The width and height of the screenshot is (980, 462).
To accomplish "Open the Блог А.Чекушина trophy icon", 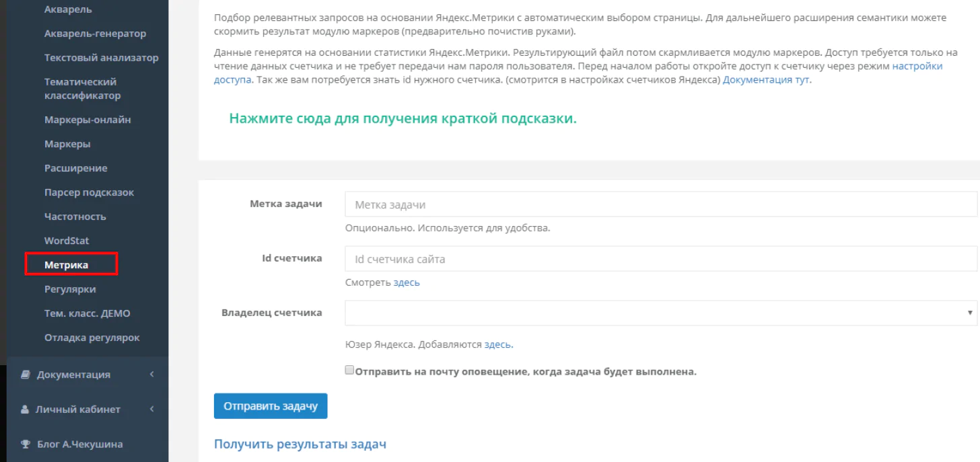I will pyautogui.click(x=26, y=445).
